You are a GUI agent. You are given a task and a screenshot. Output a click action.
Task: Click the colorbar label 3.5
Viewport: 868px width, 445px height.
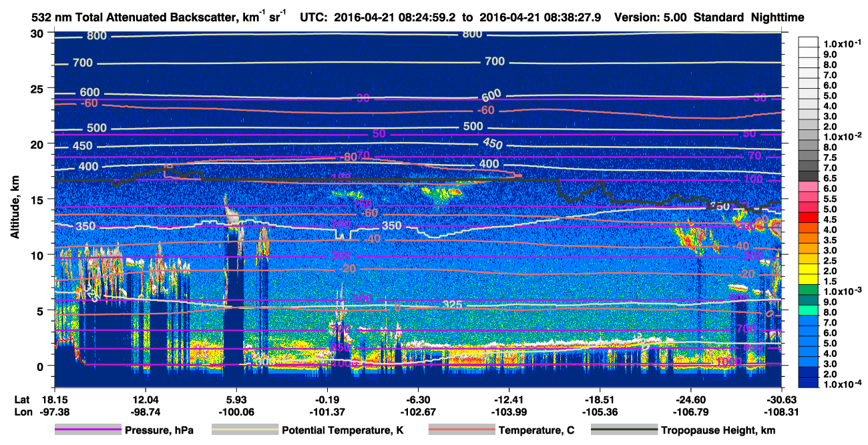831,240
